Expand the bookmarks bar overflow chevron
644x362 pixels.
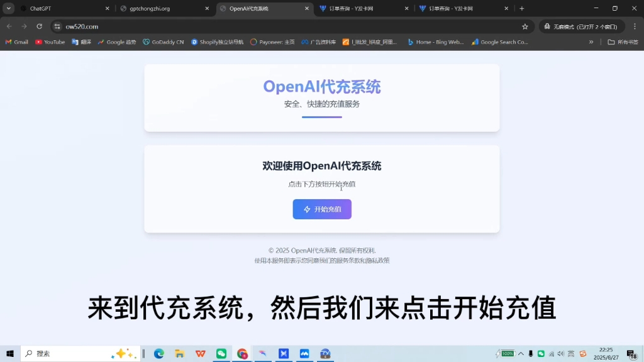[591, 42]
